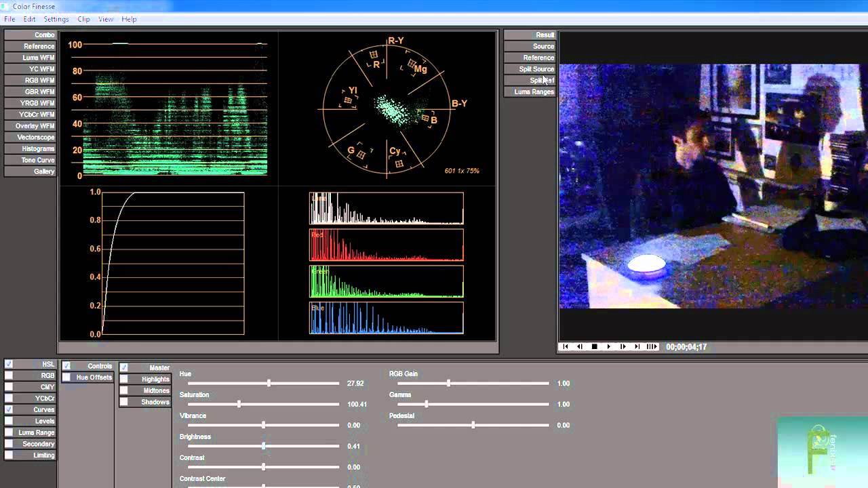The height and width of the screenshot is (488, 868).
Task: Show the Histograms tab
Action: [x=30, y=148]
